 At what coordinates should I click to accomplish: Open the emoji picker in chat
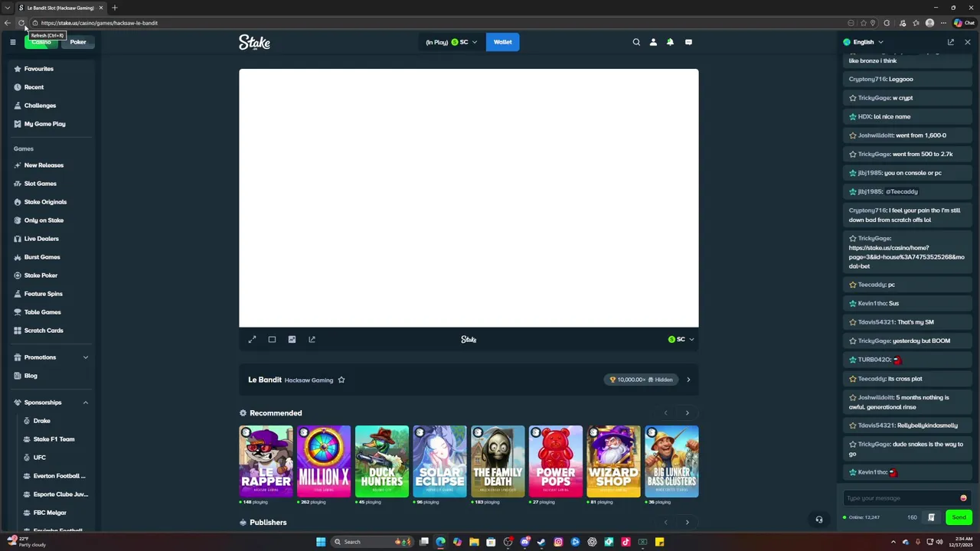(963, 498)
